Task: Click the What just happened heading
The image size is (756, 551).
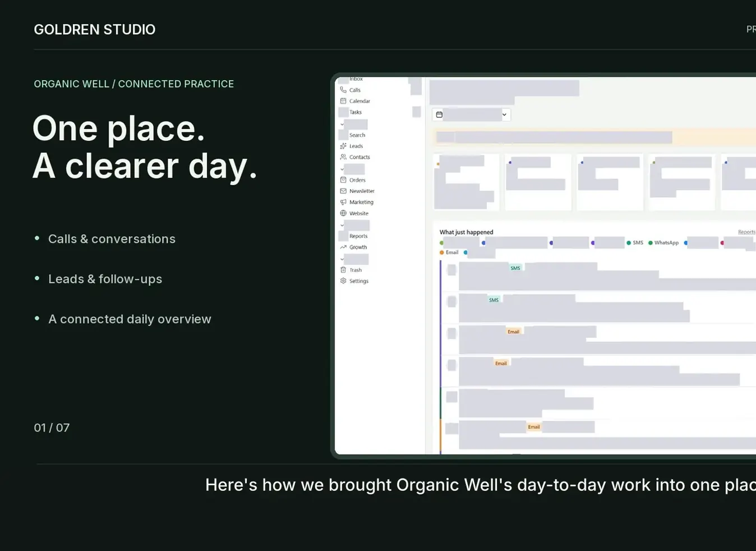Action: point(466,232)
